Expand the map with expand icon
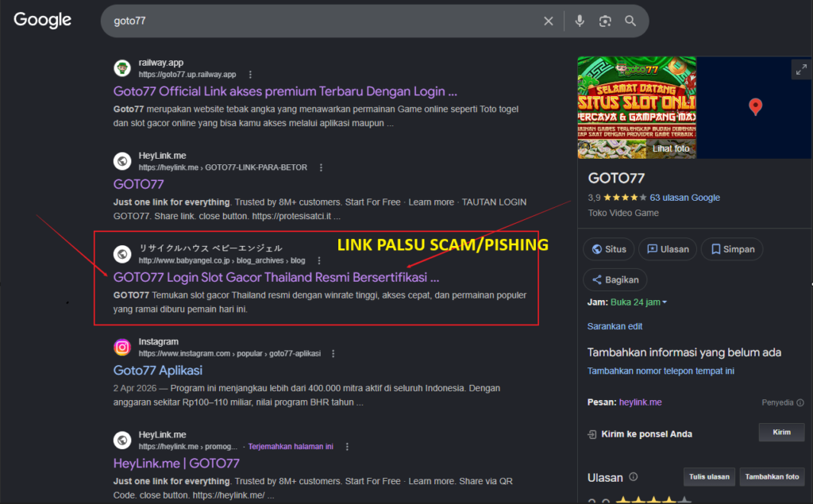Screen dimensions: 813x504 pos(801,70)
